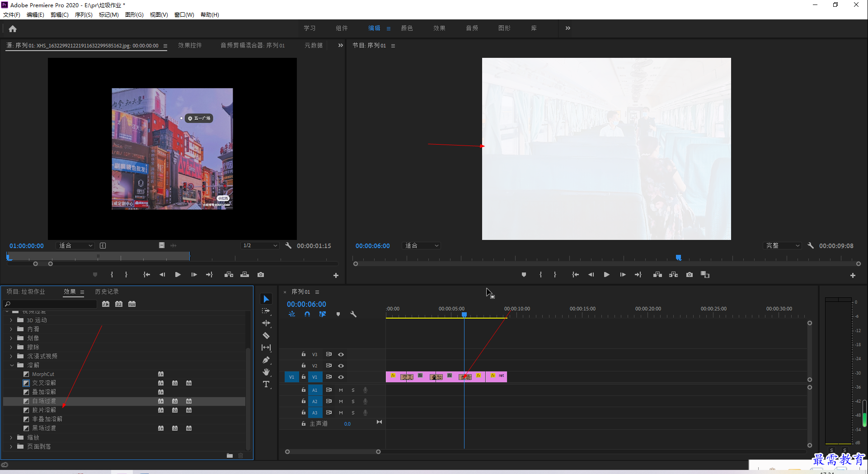Click Lift button in program monitor
Viewport: 868px width, 474px height.
(657, 275)
